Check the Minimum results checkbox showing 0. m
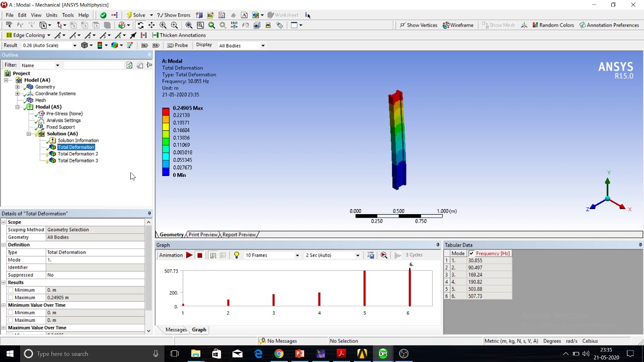Viewport: 644px width, 362px height. [10, 290]
